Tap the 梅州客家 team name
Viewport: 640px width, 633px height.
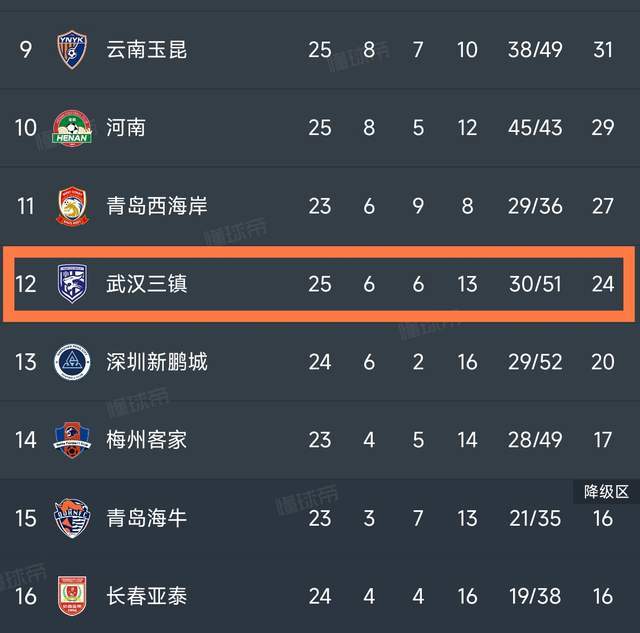click(x=147, y=439)
